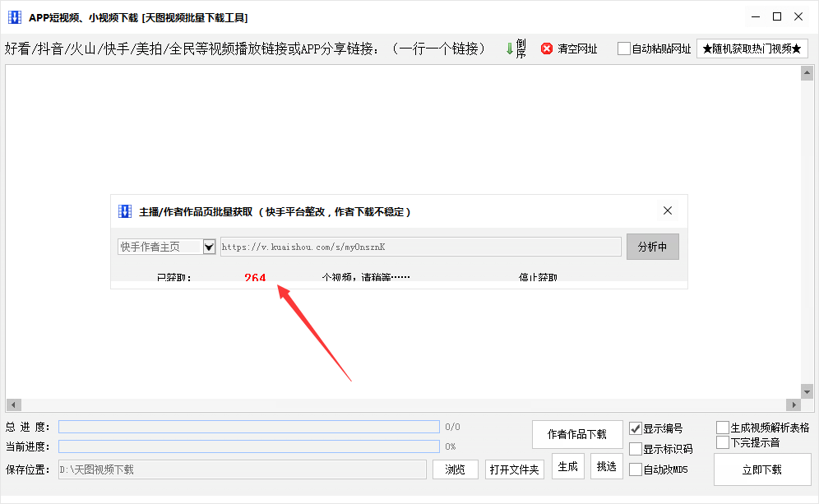The width and height of the screenshot is (819, 504).
Task: Enable the 自动改MD5 checkbox
Action: coord(635,469)
